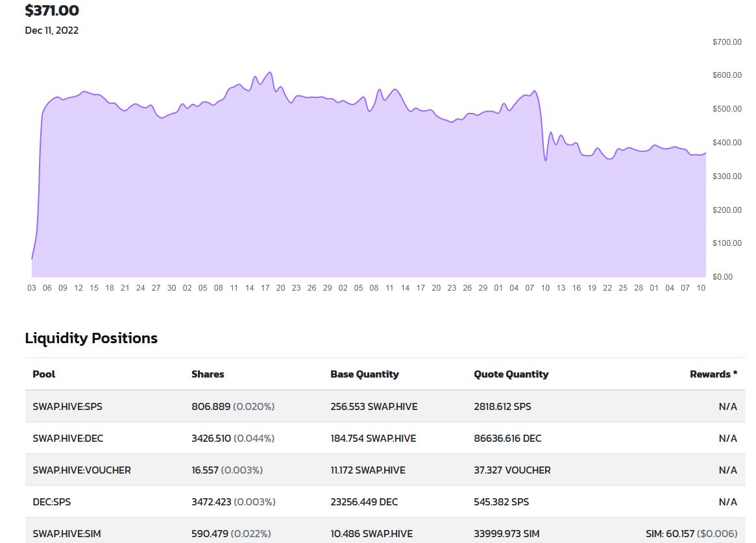Select quote quantity 86636.616 DEC
The image size is (756, 543).
[507, 439]
